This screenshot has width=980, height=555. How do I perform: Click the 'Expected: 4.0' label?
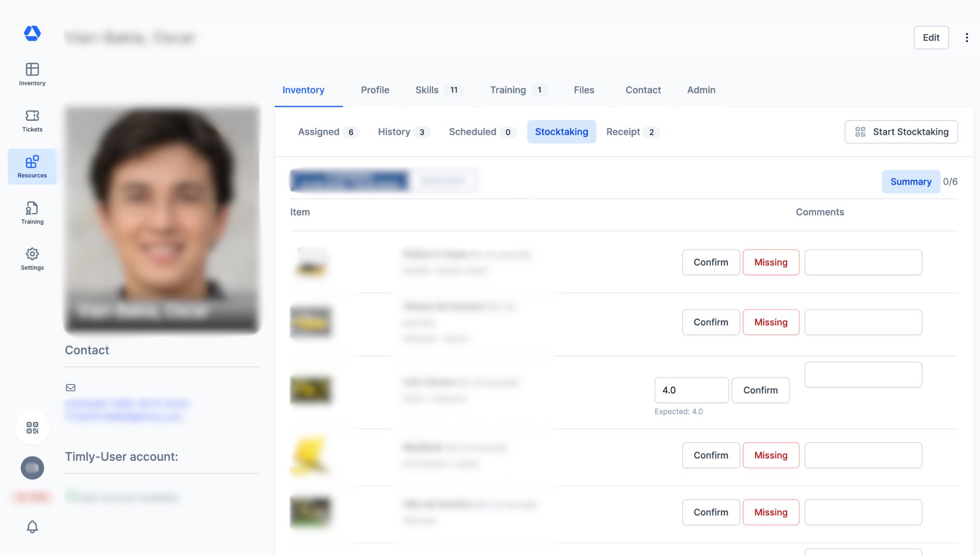point(679,412)
